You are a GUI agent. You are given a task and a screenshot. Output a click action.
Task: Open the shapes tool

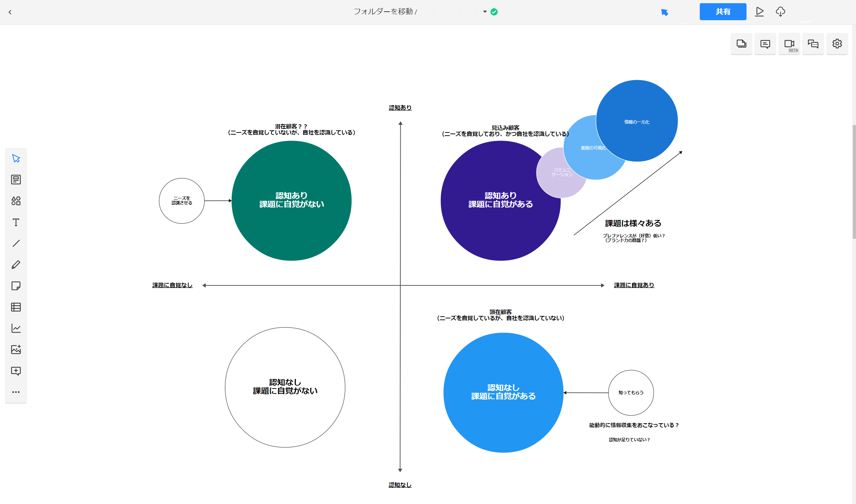[16, 201]
